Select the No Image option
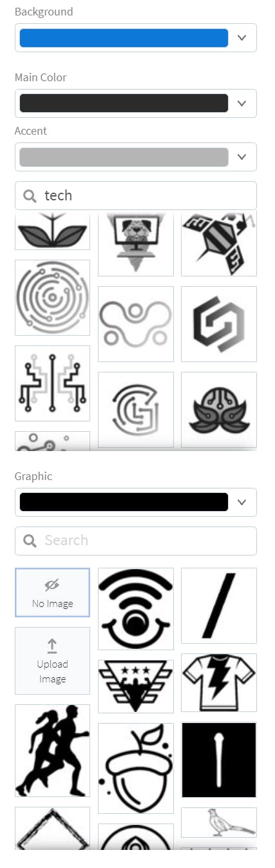This screenshot has width=275, height=868. tap(52, 592)
